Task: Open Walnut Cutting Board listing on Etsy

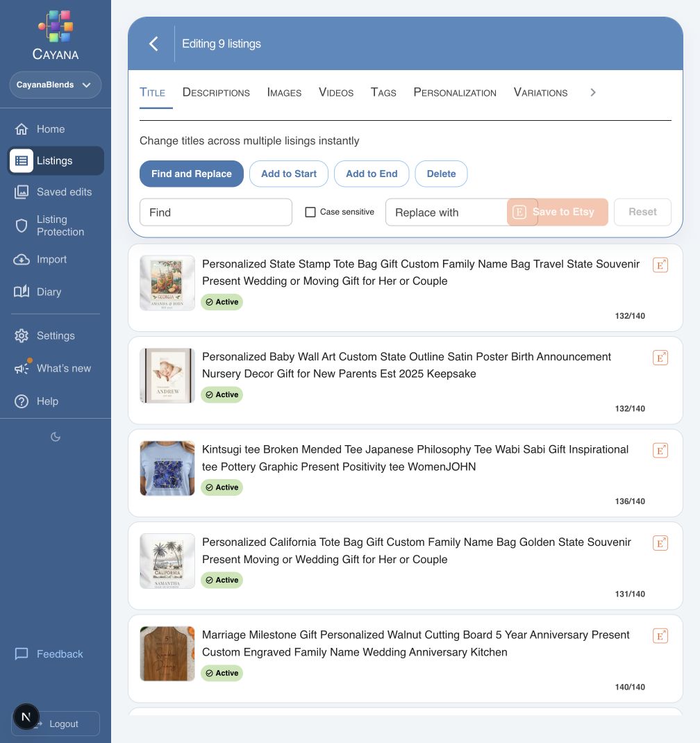Action: pos(660,636)
